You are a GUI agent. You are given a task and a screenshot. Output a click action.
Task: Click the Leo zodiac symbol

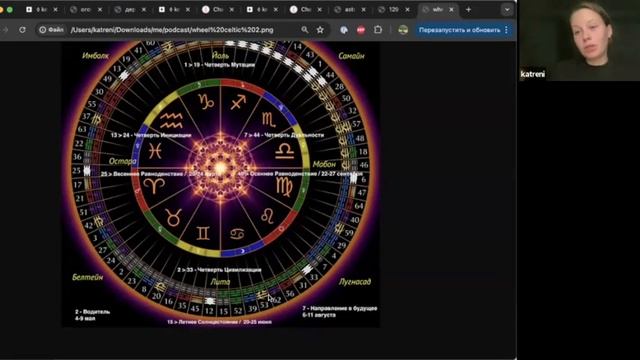pos(267,216)
